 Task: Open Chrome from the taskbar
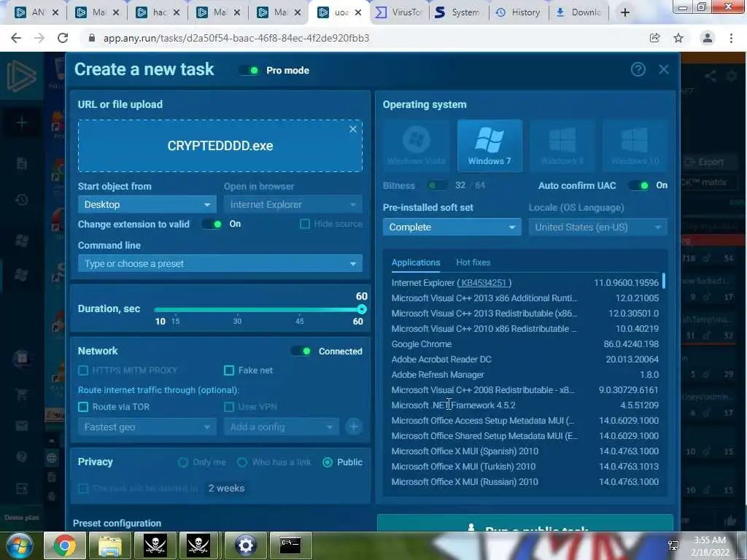pyautogui.click(x=65, y=545)
